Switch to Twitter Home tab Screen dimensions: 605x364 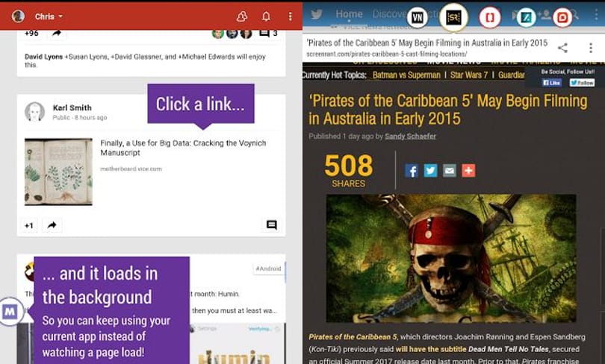(350, 14)
